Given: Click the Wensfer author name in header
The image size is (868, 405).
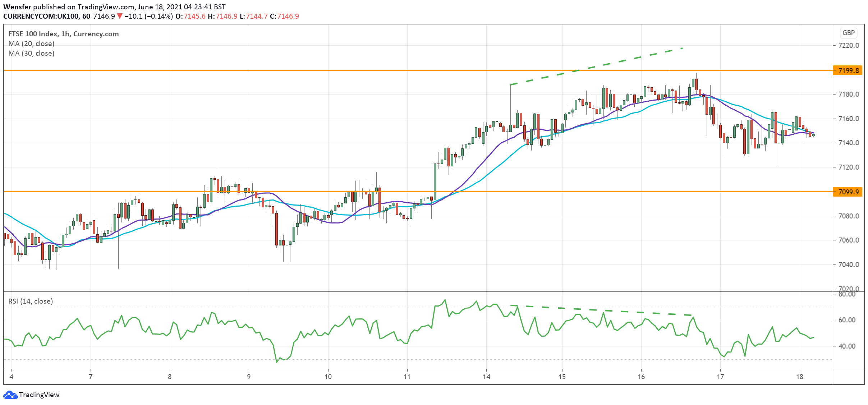Looking at the screenshot, I should point(17,7).
